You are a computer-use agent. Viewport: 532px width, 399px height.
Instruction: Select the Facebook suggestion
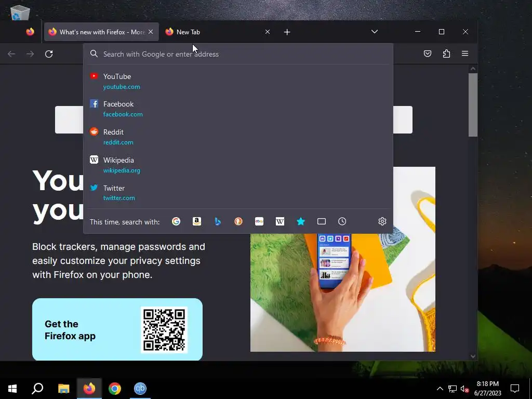pos(238,109)
